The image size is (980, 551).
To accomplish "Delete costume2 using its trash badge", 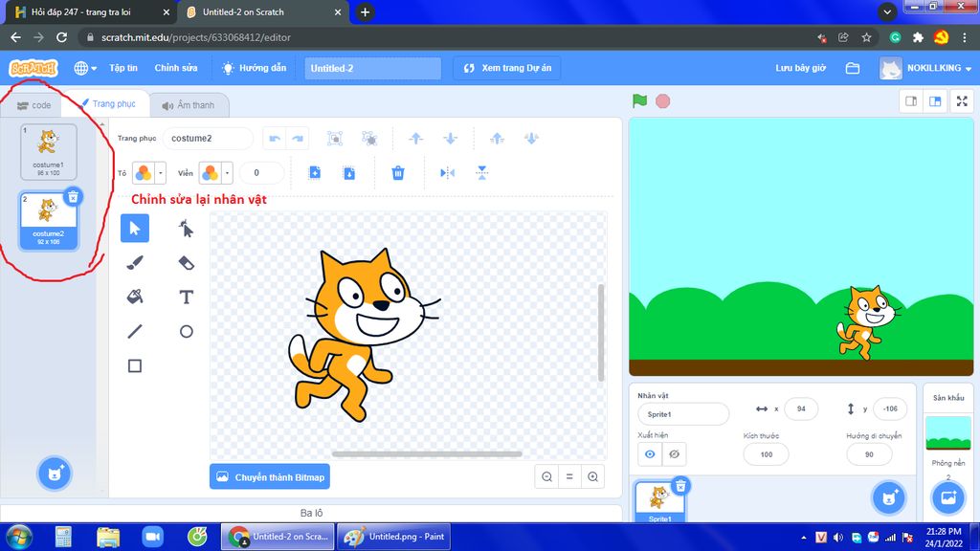I will pyautogui.click(x=73, y=197).
